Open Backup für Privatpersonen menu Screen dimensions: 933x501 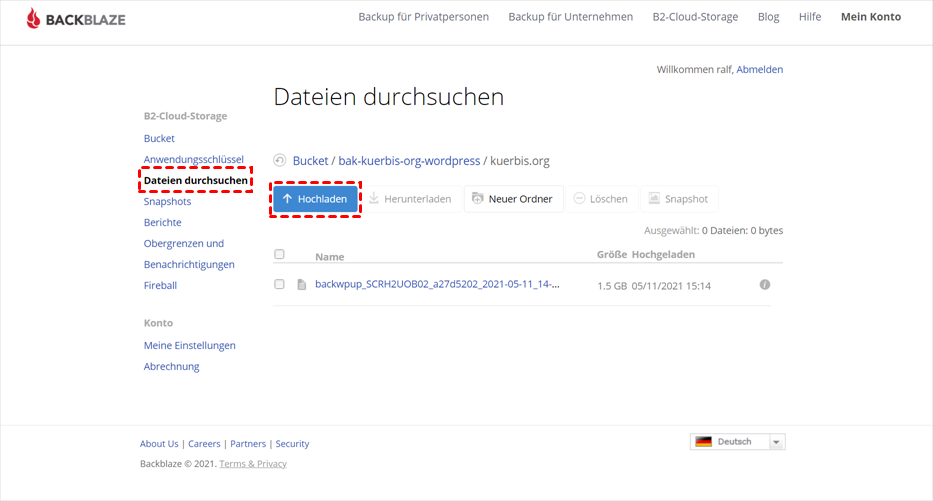coord(424,17)
